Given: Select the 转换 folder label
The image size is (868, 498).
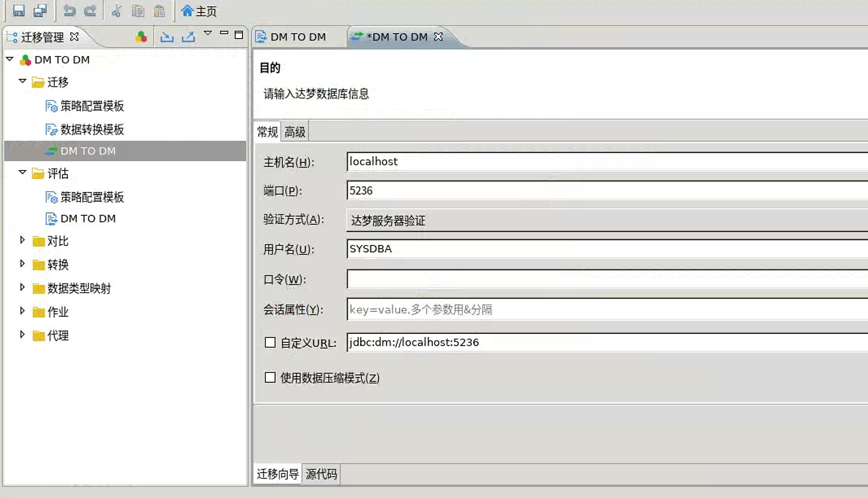Looking at the screenshot, I should coord(58,265).
